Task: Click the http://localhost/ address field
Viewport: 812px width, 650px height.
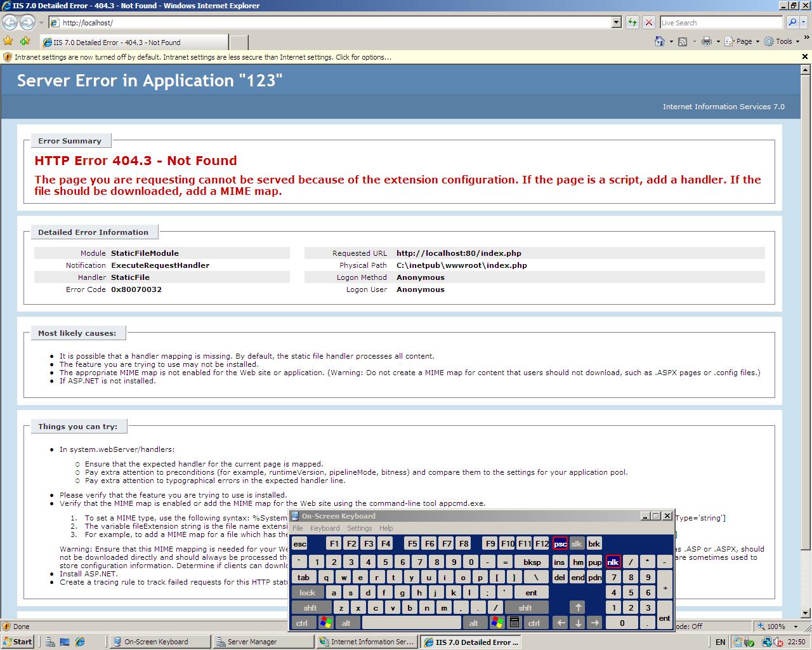Action: (336, 22)
